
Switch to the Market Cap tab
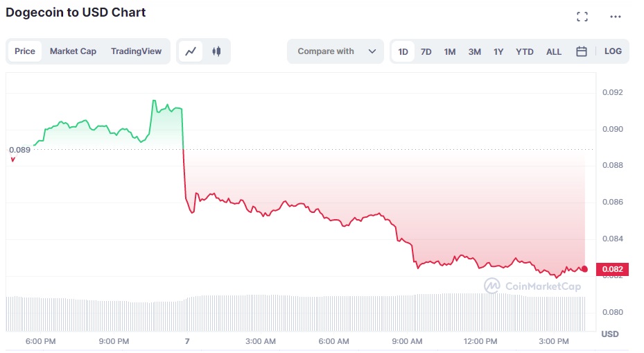pos(73,51)
